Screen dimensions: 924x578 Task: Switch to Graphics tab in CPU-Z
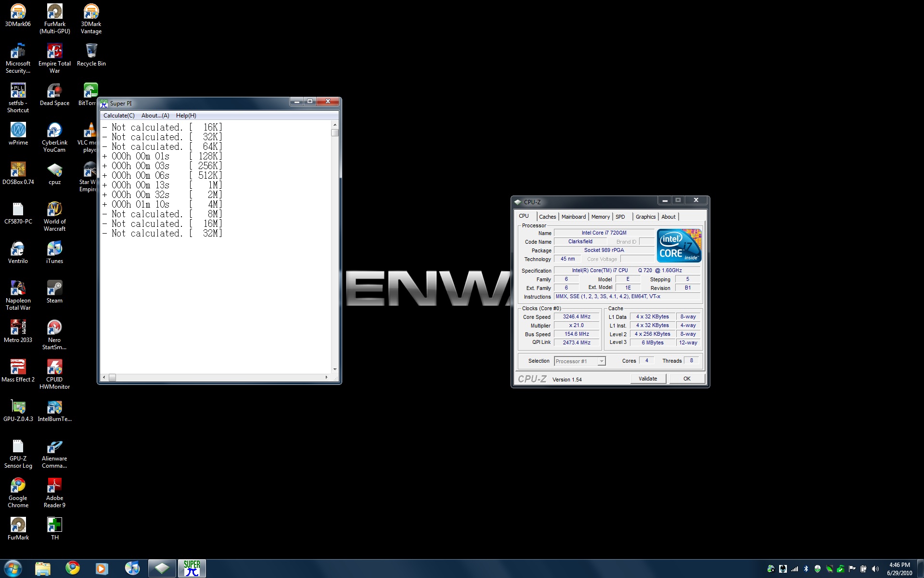645,217
